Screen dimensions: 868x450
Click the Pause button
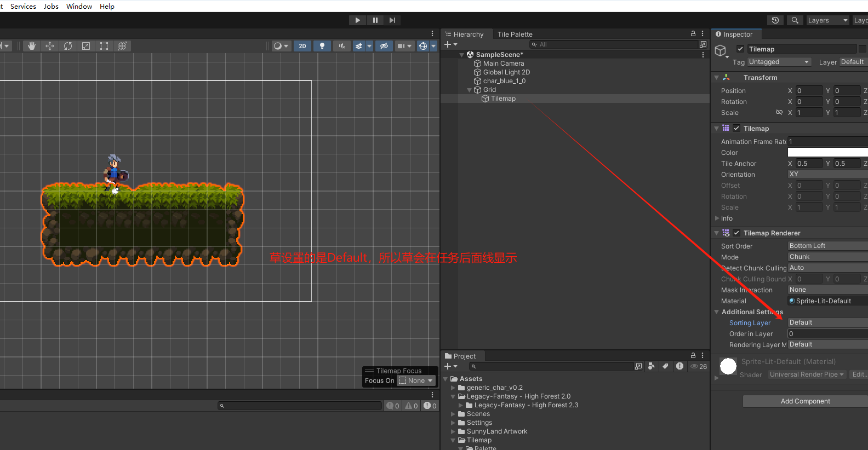375,20
